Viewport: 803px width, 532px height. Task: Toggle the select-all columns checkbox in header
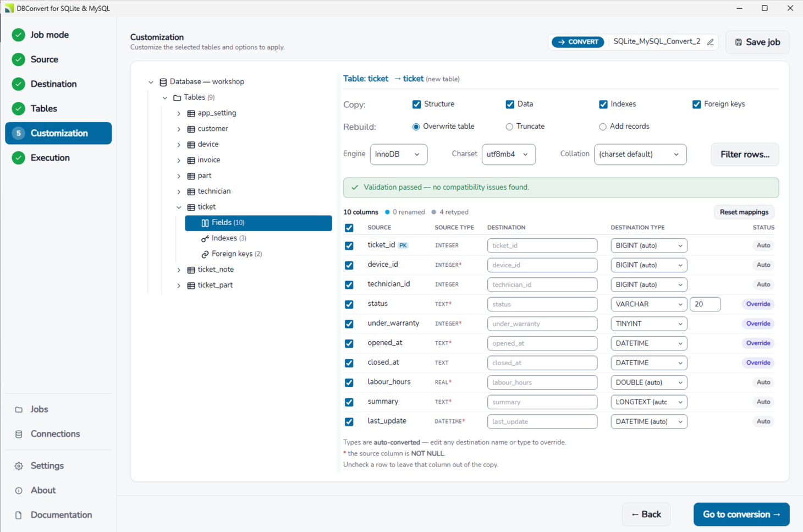349,228
